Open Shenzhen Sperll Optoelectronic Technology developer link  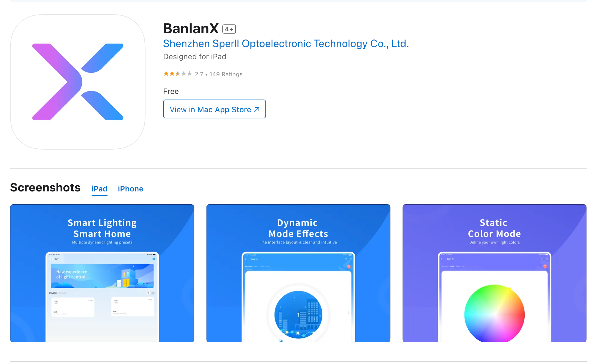click(x=286, y=44)
